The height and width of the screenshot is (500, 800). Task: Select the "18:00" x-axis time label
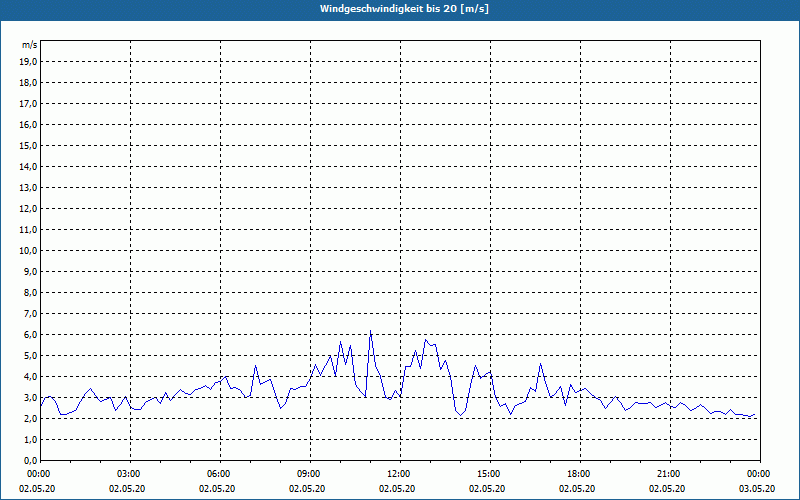581,474
